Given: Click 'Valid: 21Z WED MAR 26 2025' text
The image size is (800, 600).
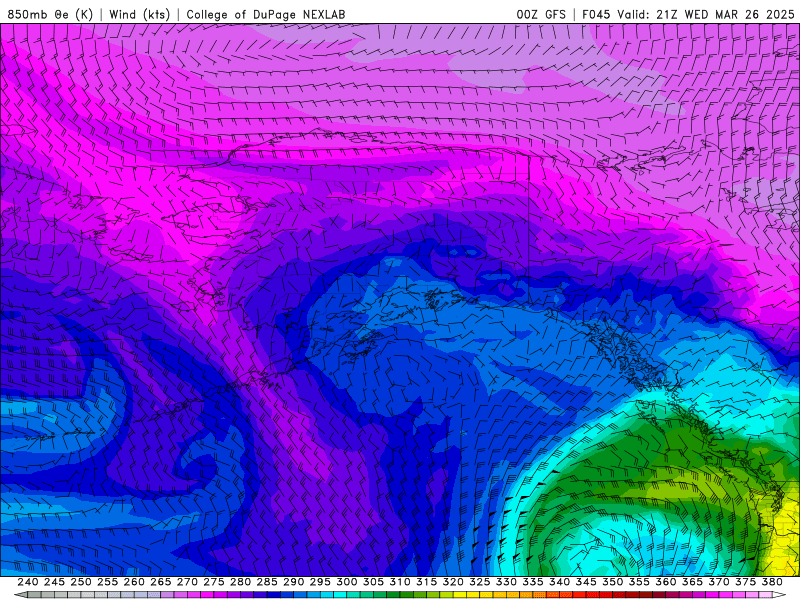Looking at the screenshot, I should 706,14.
